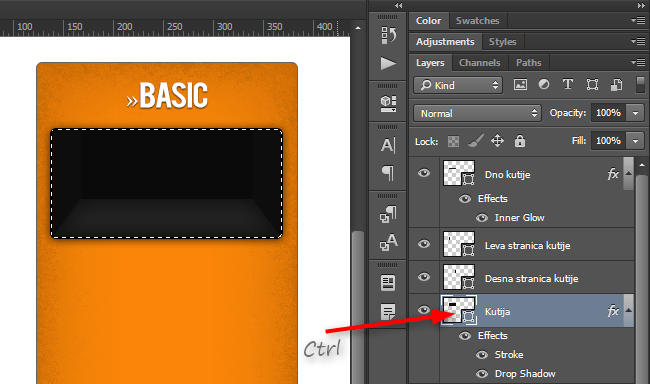
Task: Toggle Drop Shadow effect visibility
Action: click(482, 374)
